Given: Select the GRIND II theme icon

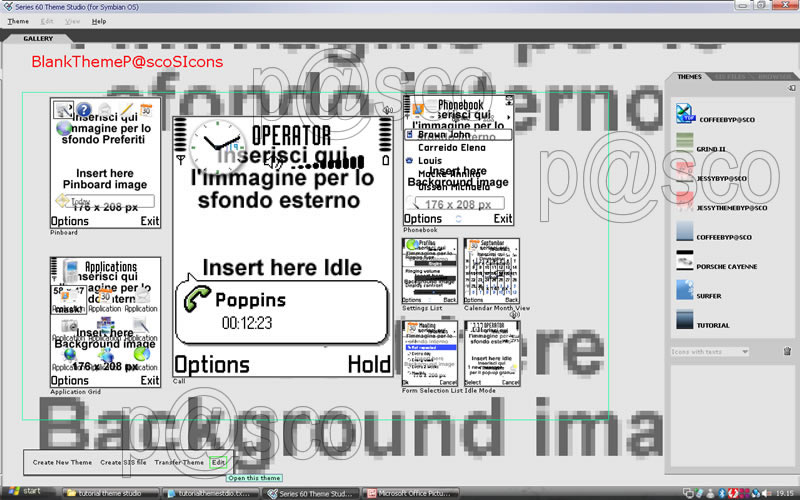Looking at the screenshot, I should tap(684, 142).
